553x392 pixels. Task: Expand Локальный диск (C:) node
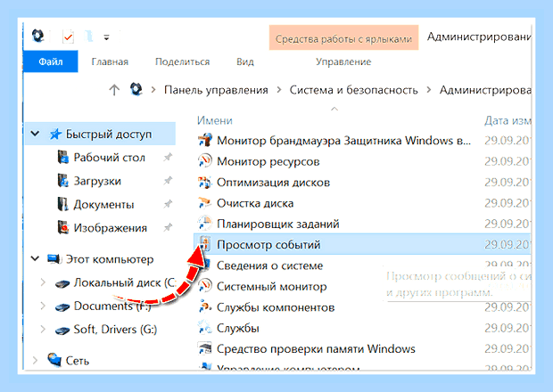tap(43, 282)
